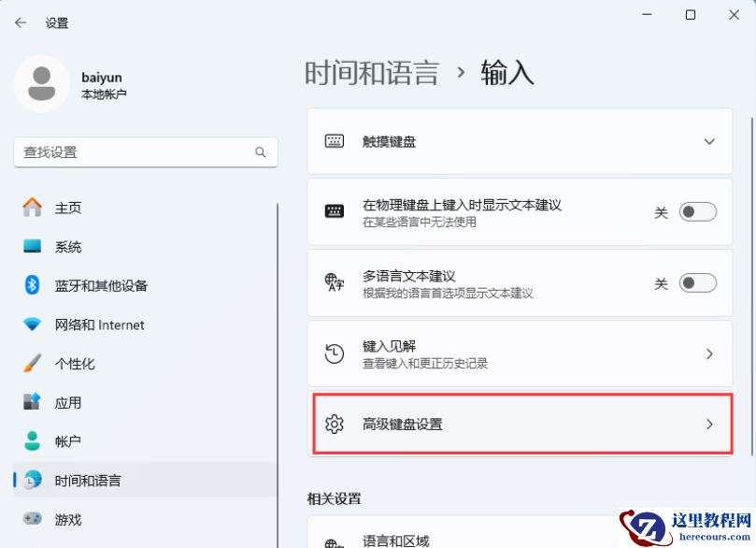The height and width of the screenshot is (548, 756).
Task: Open 键入见解 details
Action: tap(520, 353)
